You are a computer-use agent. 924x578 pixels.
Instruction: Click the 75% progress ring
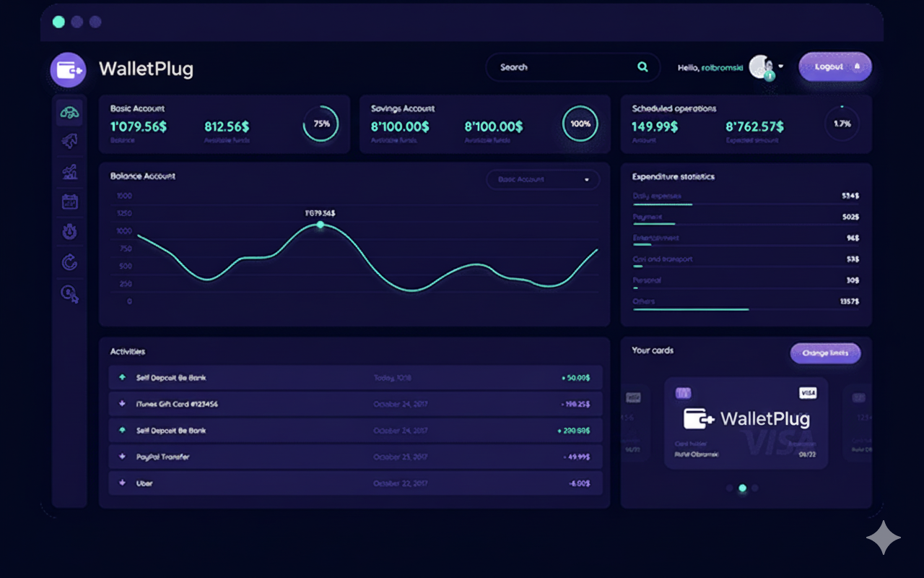click(x=321, y=124)
